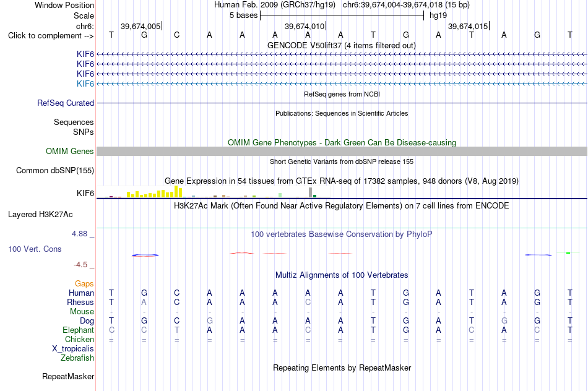
Task: Open the RefSeq Curated track label
Action: tap(65, 103)
